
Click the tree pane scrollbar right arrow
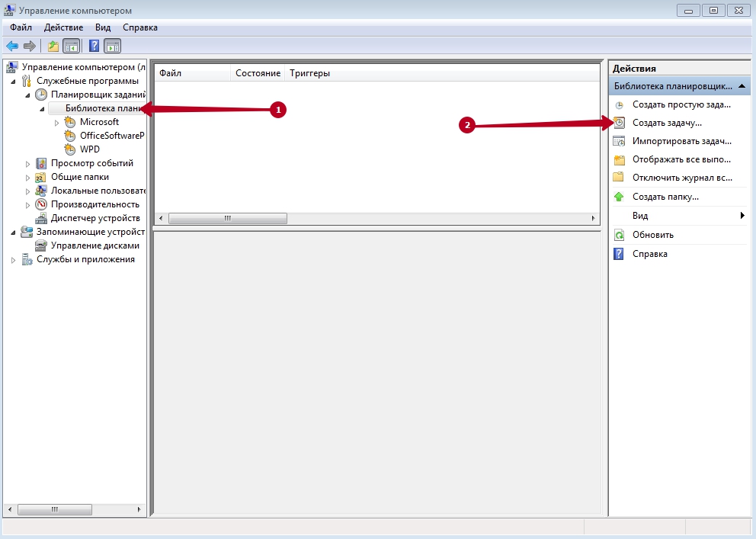tap(139, 509)
